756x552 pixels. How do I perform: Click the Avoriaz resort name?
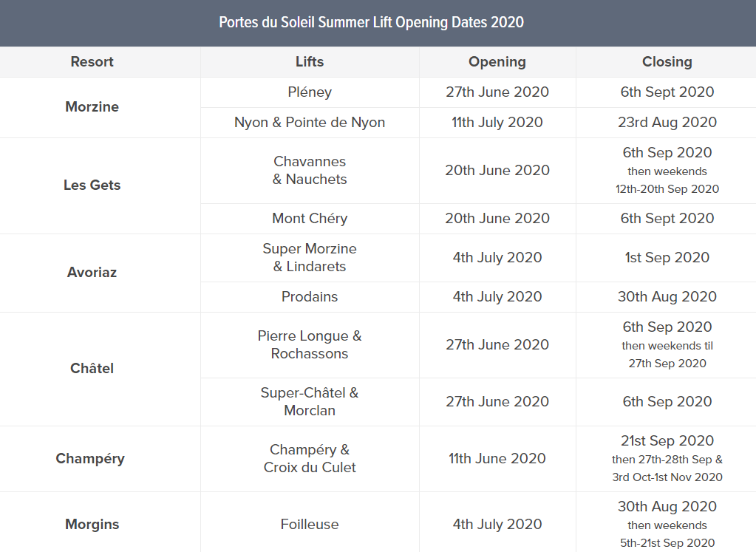click(x=92, y=273)
